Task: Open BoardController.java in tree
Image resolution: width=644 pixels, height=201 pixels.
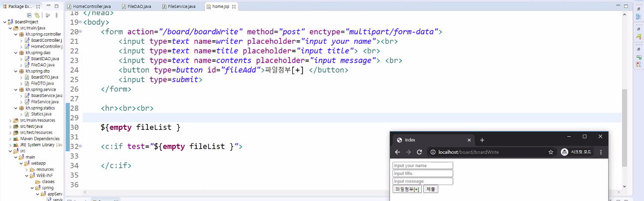Action: (x=44, y=40)
